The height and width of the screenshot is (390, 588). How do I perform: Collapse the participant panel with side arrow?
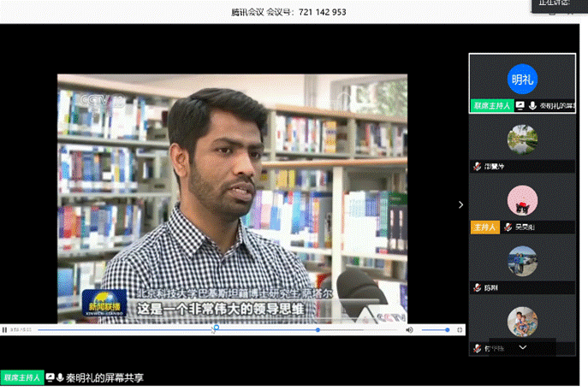pyautogui.click(x=460, y=205)
